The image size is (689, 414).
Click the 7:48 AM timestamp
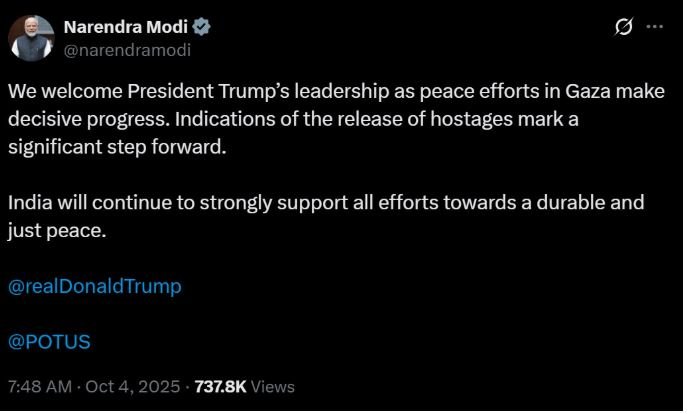pos(40,387)
